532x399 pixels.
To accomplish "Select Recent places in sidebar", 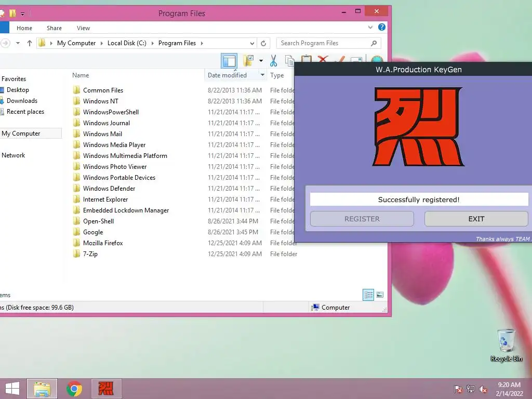I will click(x=25, y=112).
